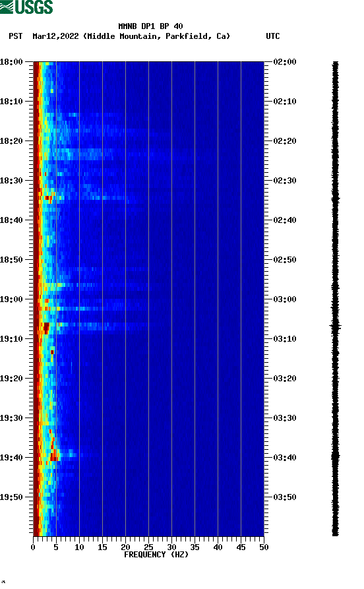Click the 03:20 UTC time label
Screen dimensions: 364x589
tap(285, 379)
